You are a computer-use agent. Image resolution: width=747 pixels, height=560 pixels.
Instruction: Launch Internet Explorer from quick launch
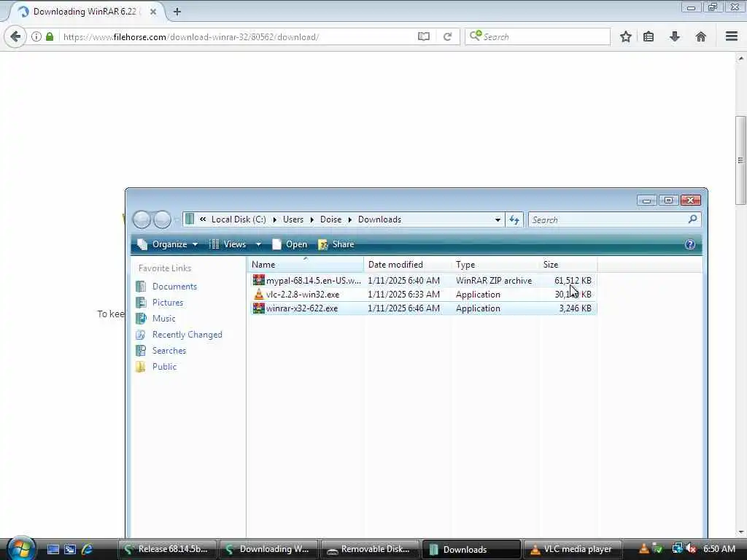click(87, 550)
